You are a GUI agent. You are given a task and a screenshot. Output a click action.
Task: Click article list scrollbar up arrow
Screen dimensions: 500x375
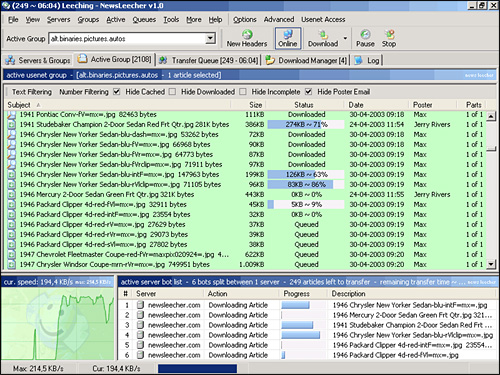tap(491, 116)
